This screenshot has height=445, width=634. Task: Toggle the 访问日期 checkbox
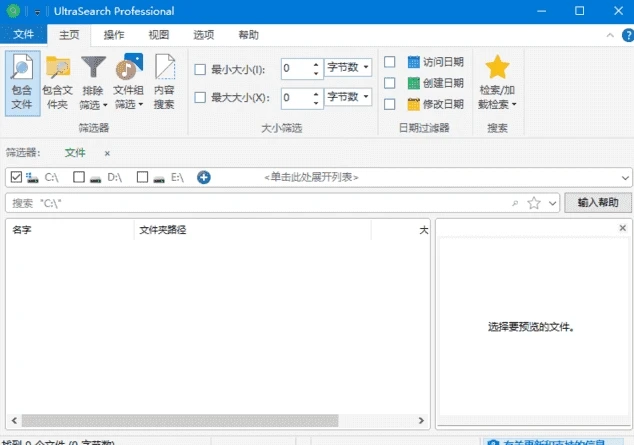click(x=389, y=62)
